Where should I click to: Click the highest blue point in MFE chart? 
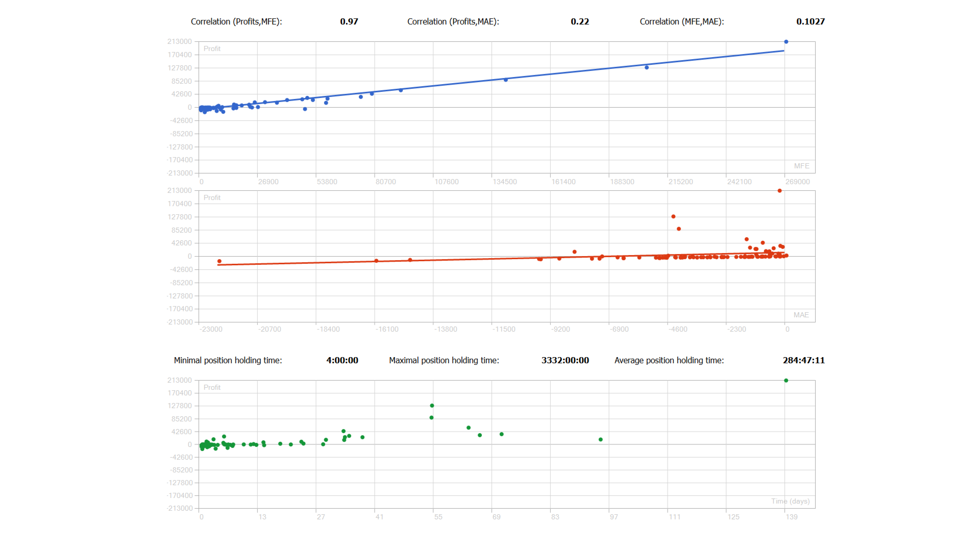[x=786, y=42]
